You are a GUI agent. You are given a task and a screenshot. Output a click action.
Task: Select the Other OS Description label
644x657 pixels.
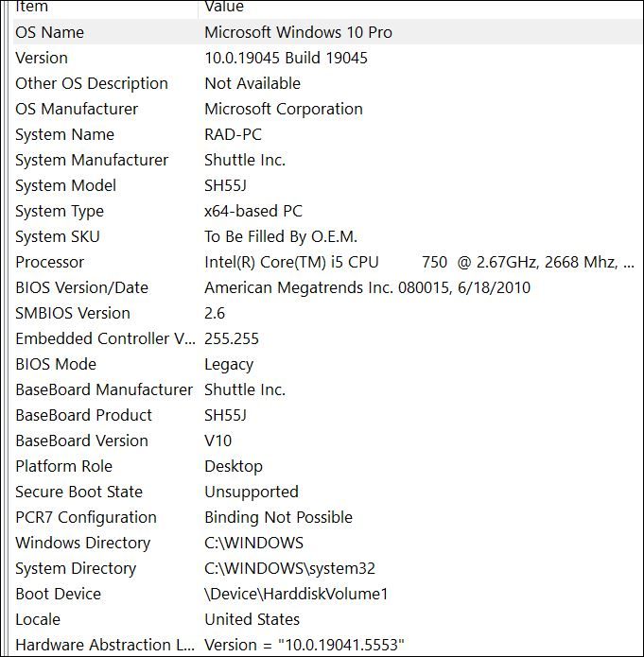92,83
